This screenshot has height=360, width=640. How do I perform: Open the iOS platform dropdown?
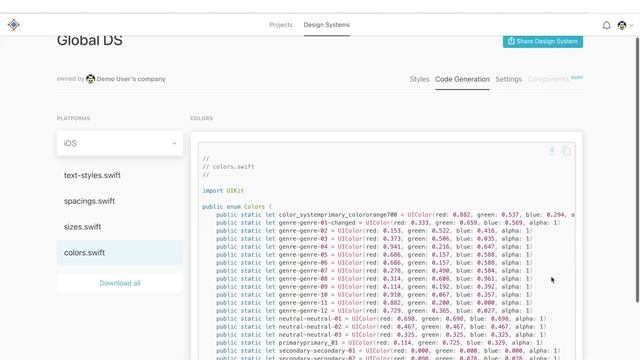[120, 143]
